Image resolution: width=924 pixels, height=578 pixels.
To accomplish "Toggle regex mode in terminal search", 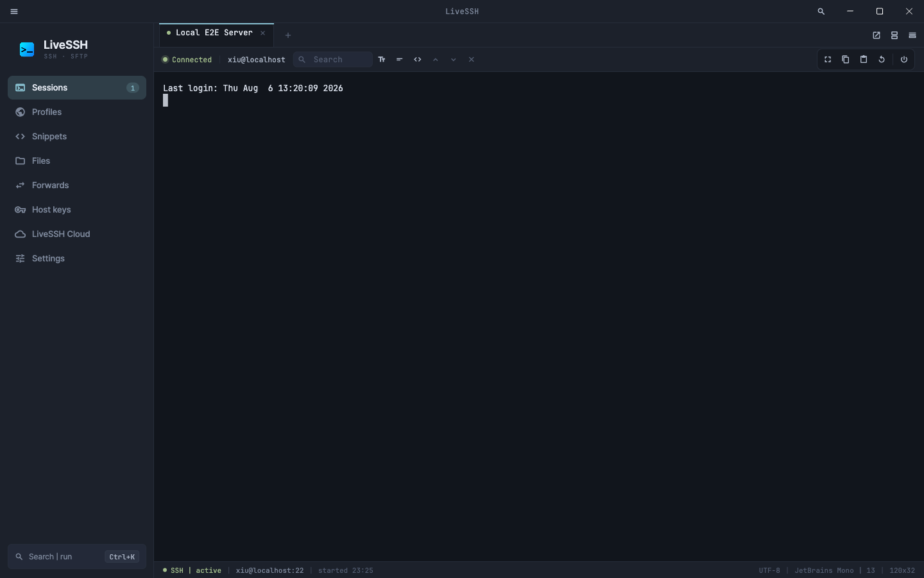I will [418, 60].
